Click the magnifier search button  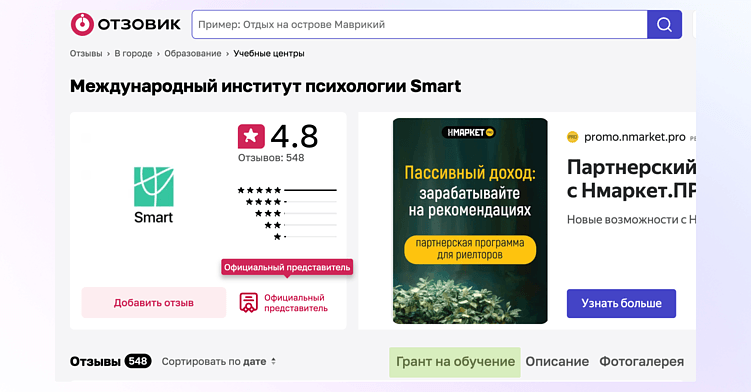664,24
